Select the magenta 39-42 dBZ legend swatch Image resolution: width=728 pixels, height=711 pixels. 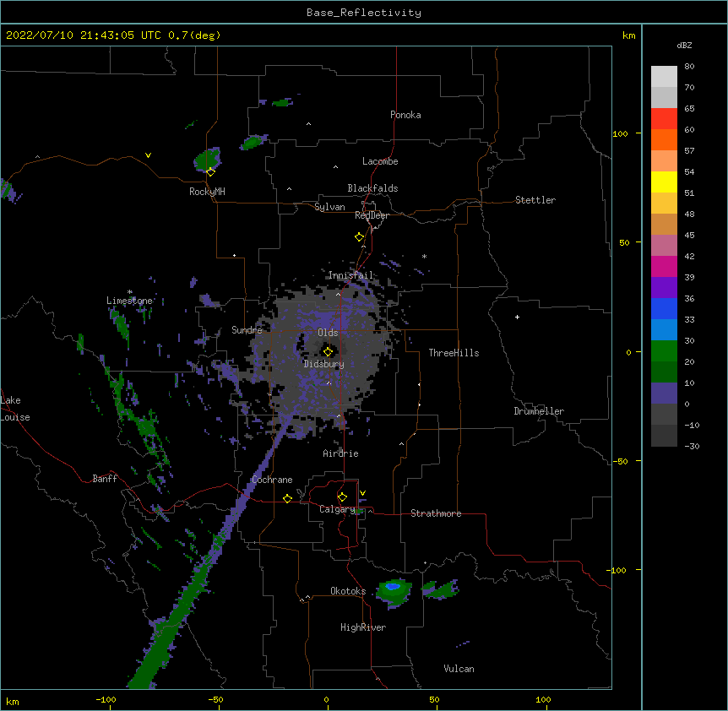pyautogui.click(x=664, y=266)
